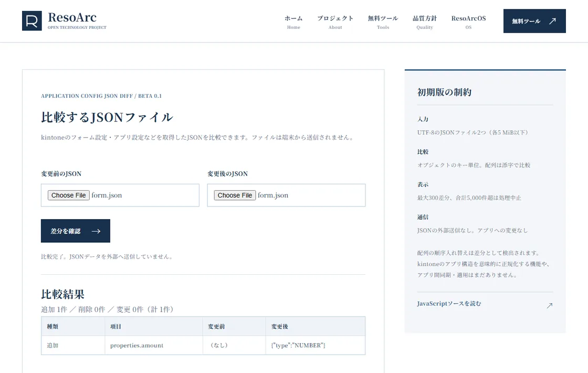Click form.json name in 変更前のJSON field
Viewport: 588px width, 373px height.
pos(107,195)
